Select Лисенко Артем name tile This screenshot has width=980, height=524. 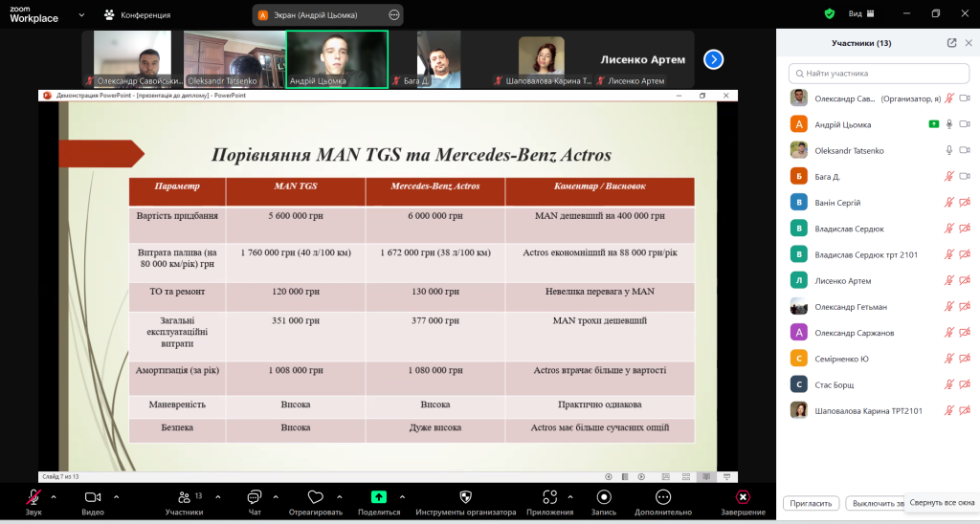643,59
